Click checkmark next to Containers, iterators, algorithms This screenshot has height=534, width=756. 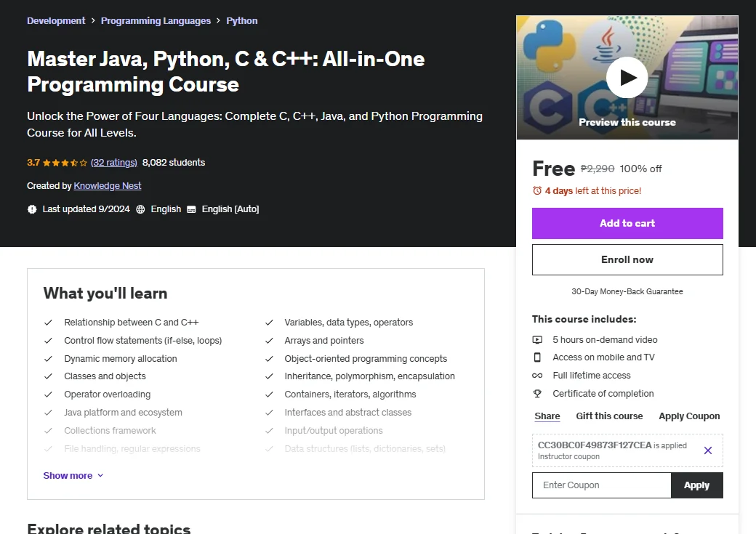pos(269,395)
